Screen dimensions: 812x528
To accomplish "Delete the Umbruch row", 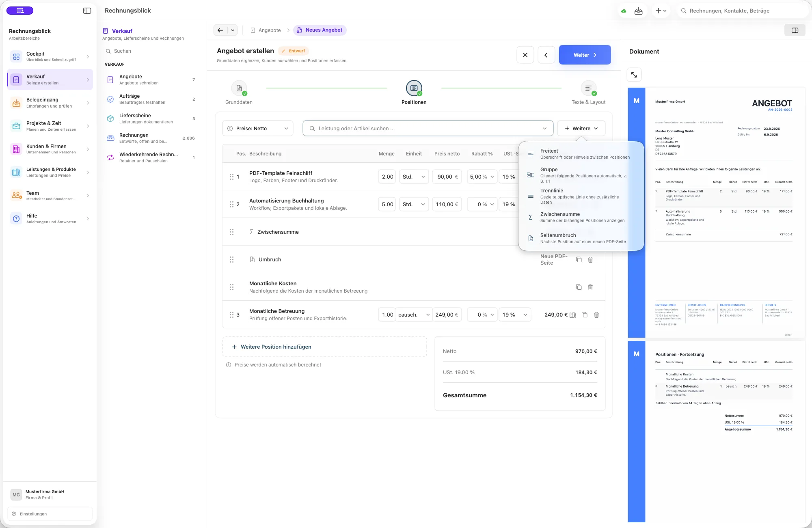I will (x=590, y=259).
